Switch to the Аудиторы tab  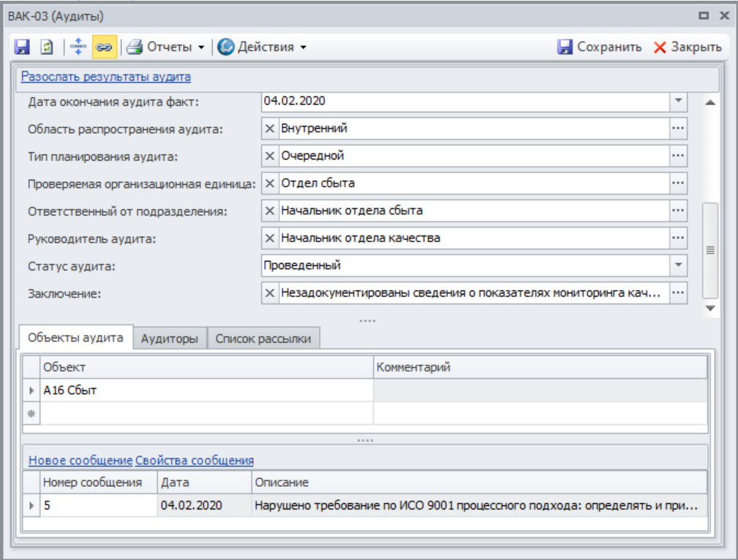[170, 339]
